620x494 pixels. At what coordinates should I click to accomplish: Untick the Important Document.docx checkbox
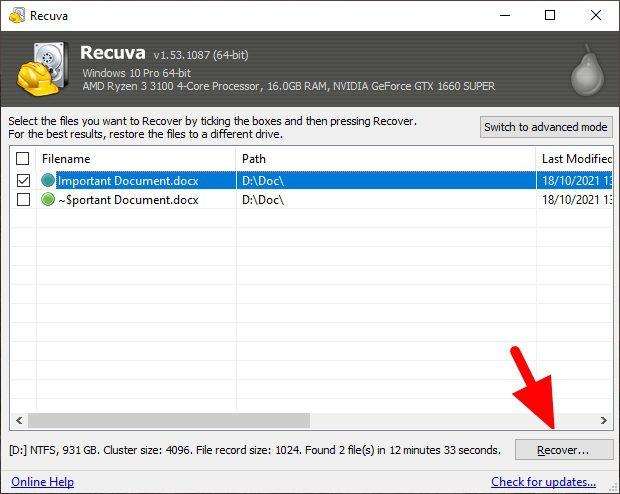click(x=23, y=180)
